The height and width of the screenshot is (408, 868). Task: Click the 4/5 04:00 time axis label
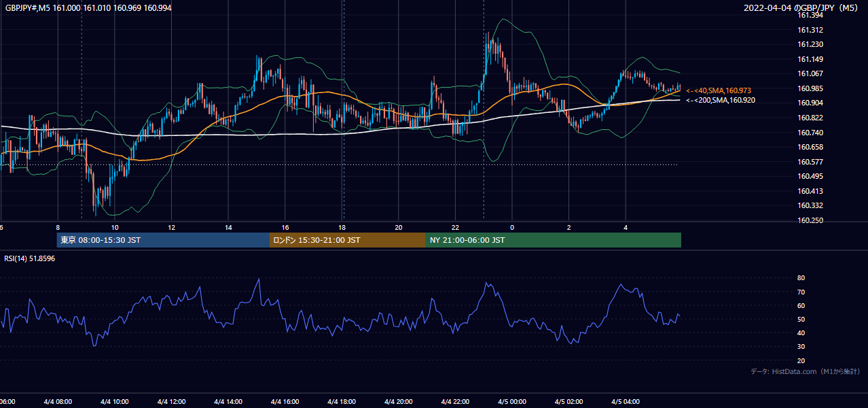pyautogui.click(x=626, y=402)
